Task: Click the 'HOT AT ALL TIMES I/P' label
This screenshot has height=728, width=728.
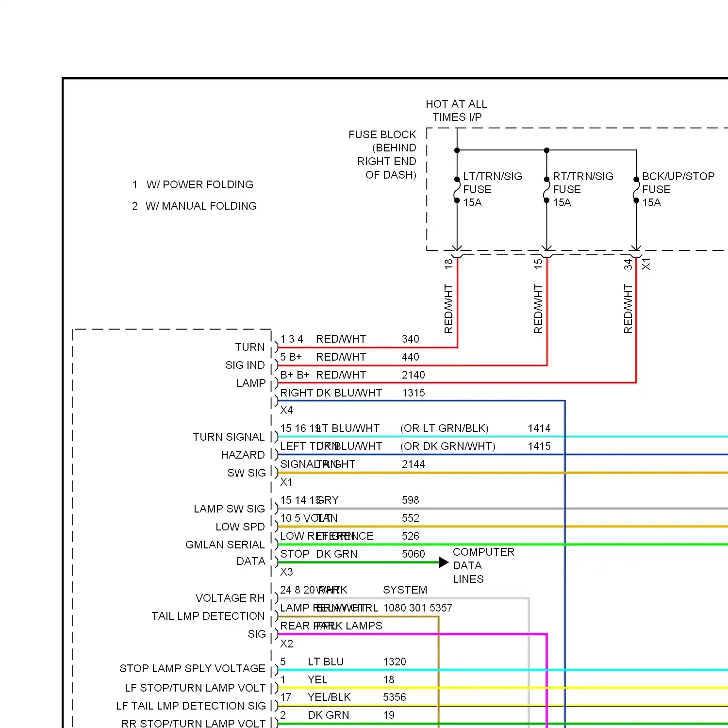Action: coord(456,111)
